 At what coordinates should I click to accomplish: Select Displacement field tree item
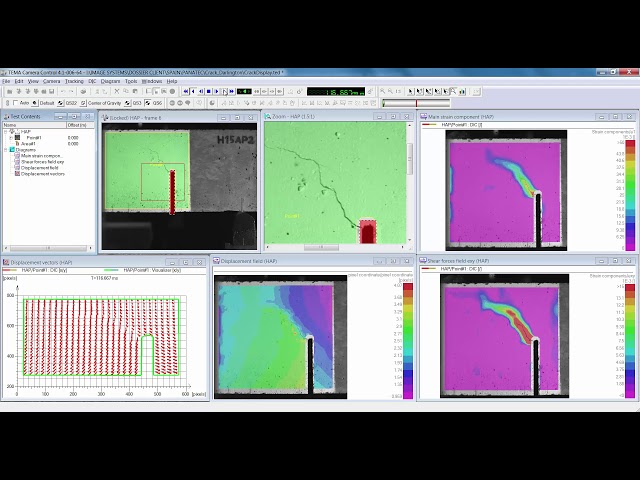click(x=40, y=168)
